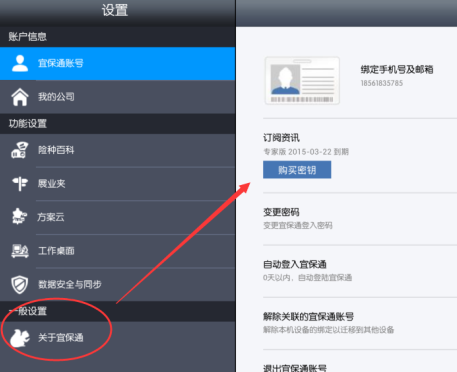Screen dimensions: 457x372
Task: Click the squirrel icon for 关于宜保通
Action: point(20,338)
